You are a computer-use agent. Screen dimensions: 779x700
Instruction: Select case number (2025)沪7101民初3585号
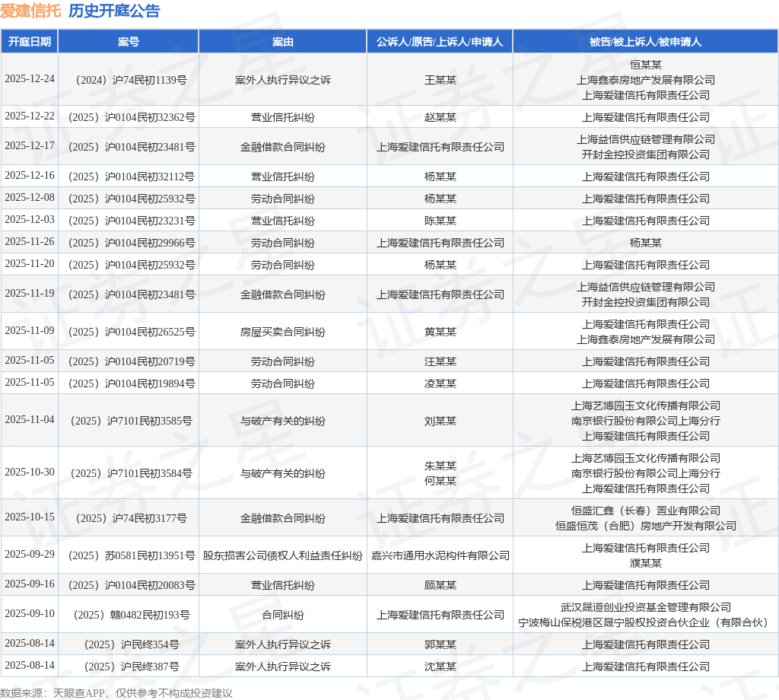coord(128,421)
